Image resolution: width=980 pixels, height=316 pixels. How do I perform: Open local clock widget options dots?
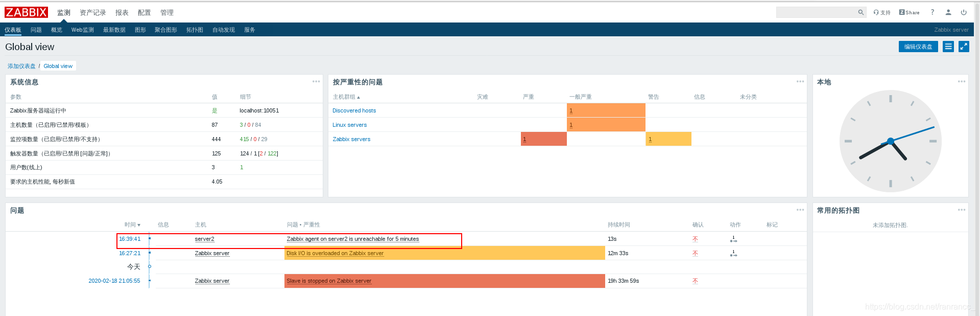pyautogui.click(x=962, y=81)
